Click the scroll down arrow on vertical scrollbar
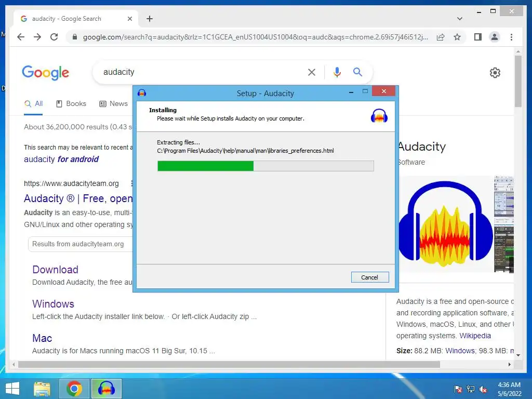532x399 pixels. click(x=518, y=355)
